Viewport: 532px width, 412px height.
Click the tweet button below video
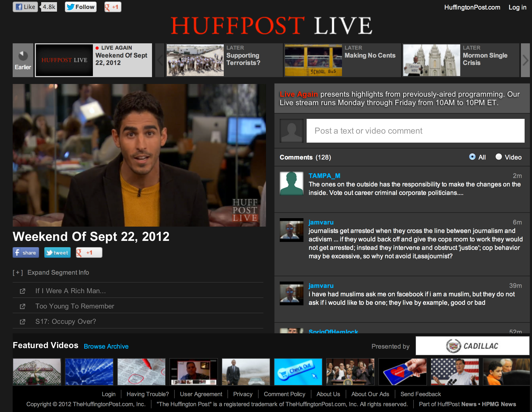coord(58,252)
